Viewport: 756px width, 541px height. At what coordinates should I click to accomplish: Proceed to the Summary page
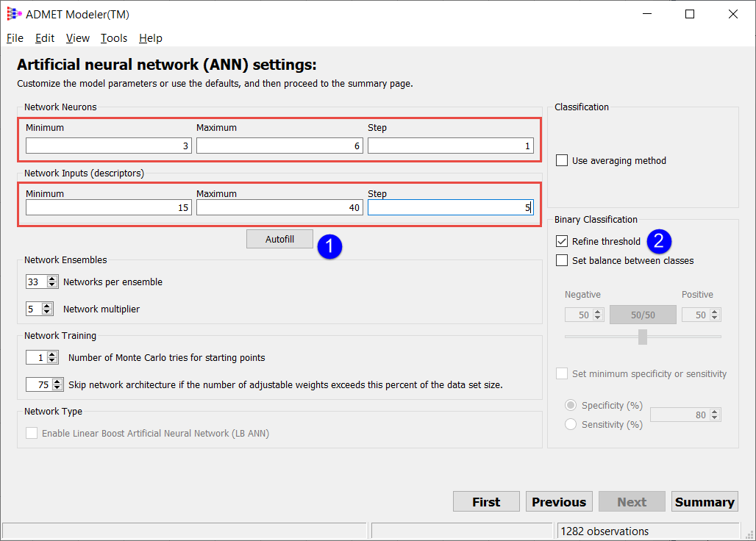point(705,502)
